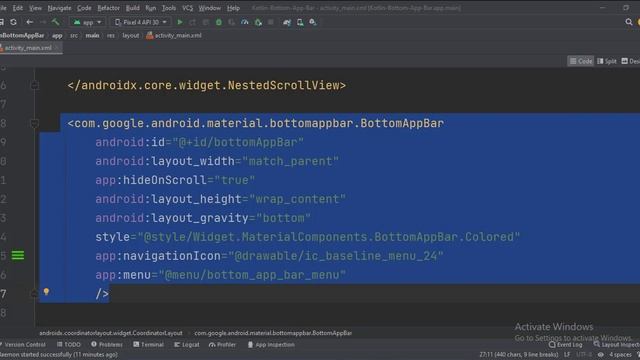Open the App Inspection tool window

(271, 344)
